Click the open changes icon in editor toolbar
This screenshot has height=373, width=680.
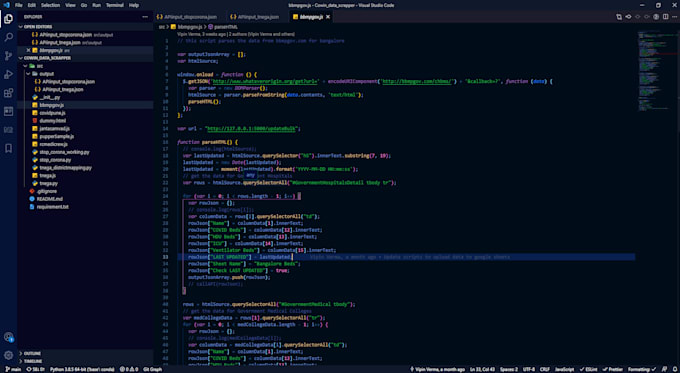click(x=619, y=17)
